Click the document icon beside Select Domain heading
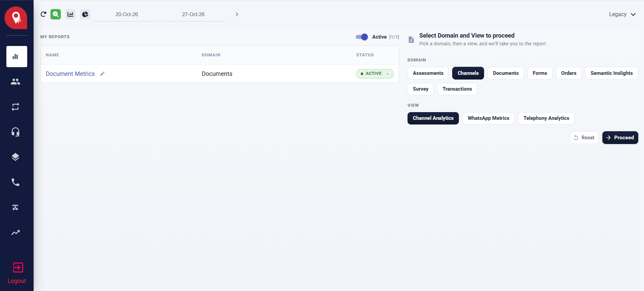Viewport: 644px width, 291px height. [x=411, y=40]
